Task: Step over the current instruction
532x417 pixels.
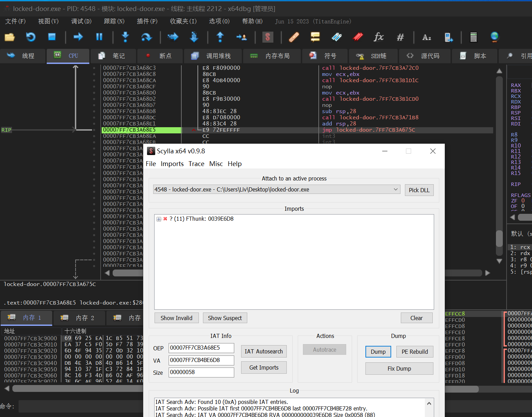Action: [x=147, y=37]
